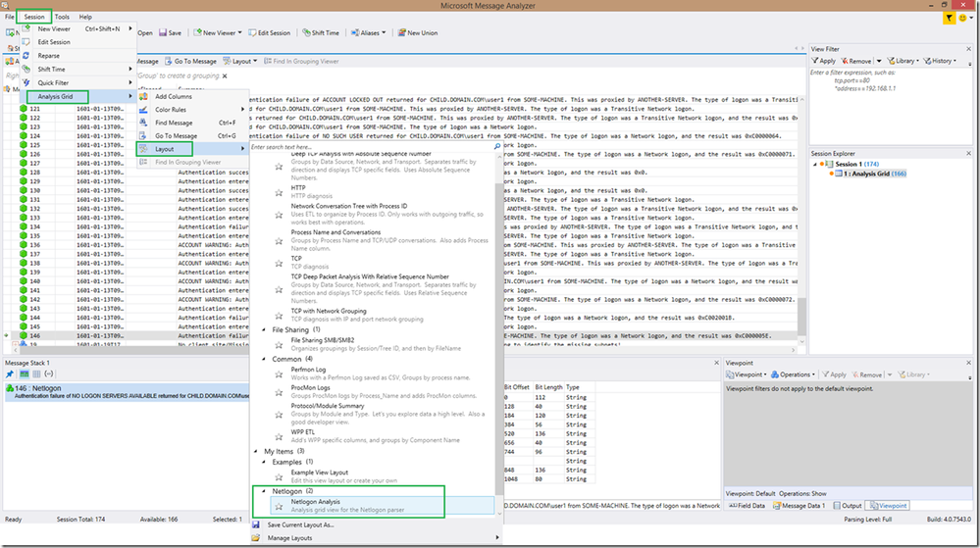980x548 pixels.
Task: Click Remove in the View Filter panel
Action: (855, 61)
